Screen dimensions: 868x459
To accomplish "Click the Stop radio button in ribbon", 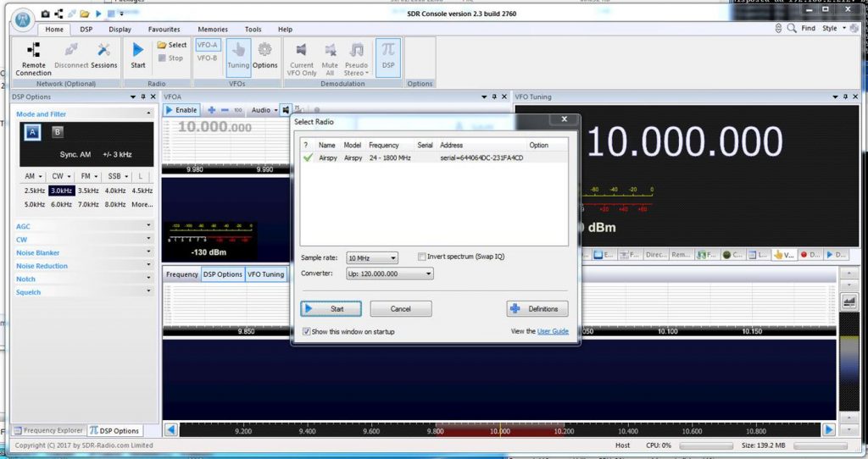I will [x=170, y=58].
